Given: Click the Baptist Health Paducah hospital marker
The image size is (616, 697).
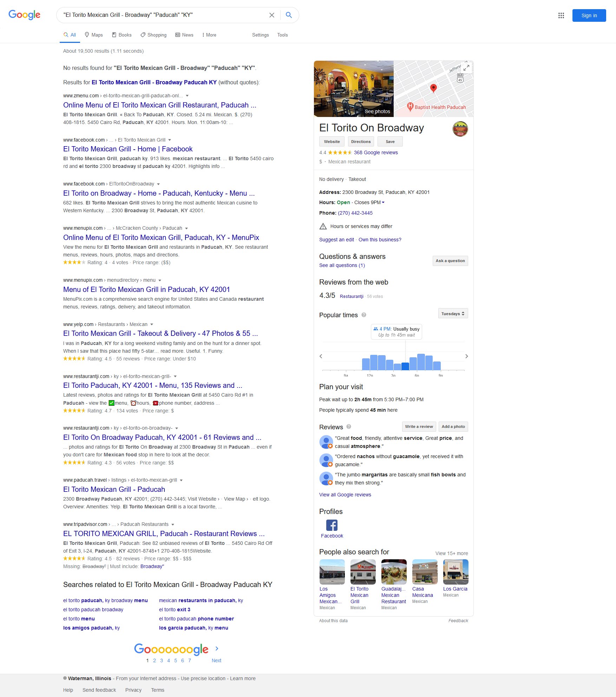Looking at the screenshot, I should tap(410, 106).
